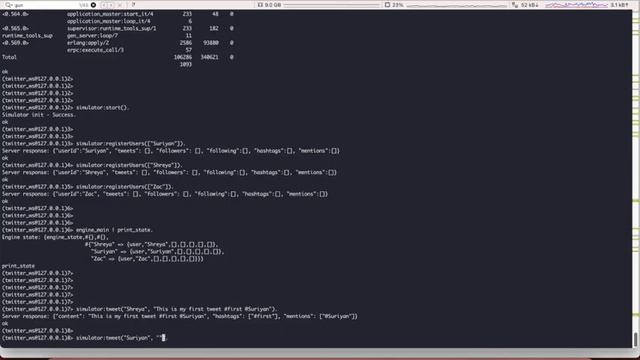Click the "erpc:execute_call/3" entry

[x=95, y=50]
